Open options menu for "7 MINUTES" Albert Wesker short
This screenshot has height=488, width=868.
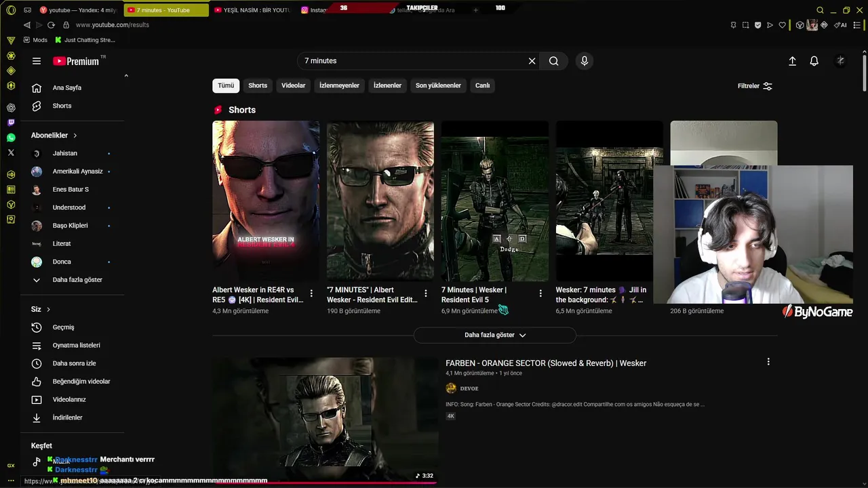[x=426, y=293]
